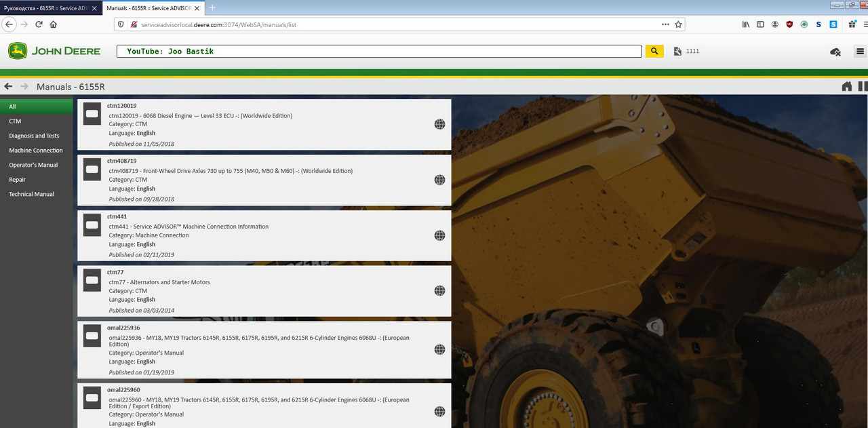The image size is (868, 428).
Task: Click globe icon for ctm77 manual
Action: pos(439,290)
